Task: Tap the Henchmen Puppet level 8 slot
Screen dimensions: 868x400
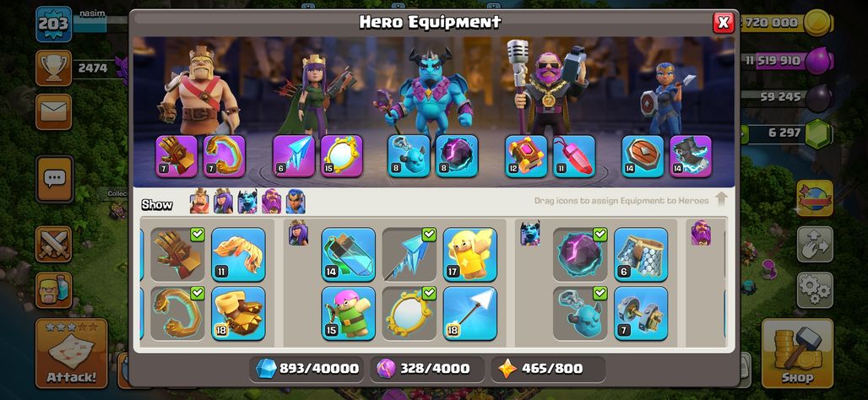Action: (x=409, y=156)
